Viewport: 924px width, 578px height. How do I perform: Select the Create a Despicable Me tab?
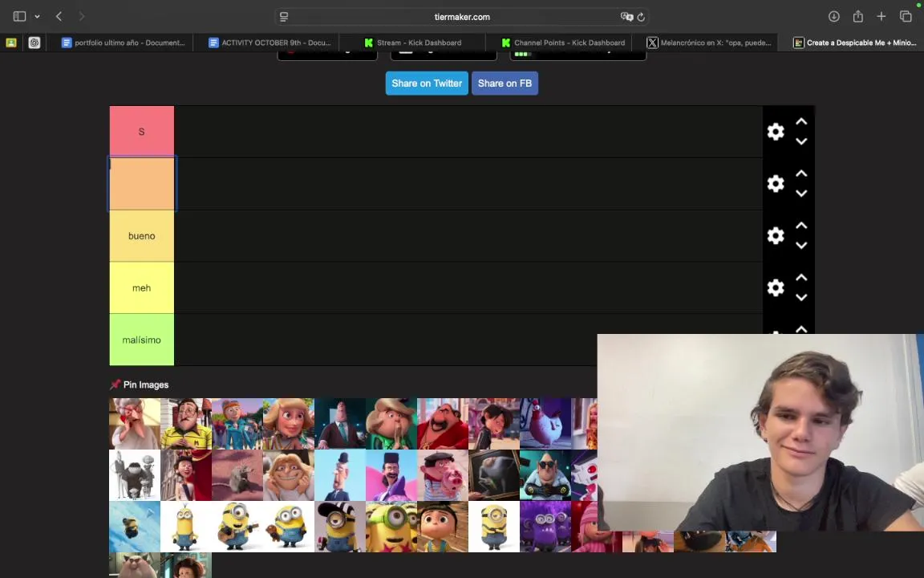pos(854,43)
